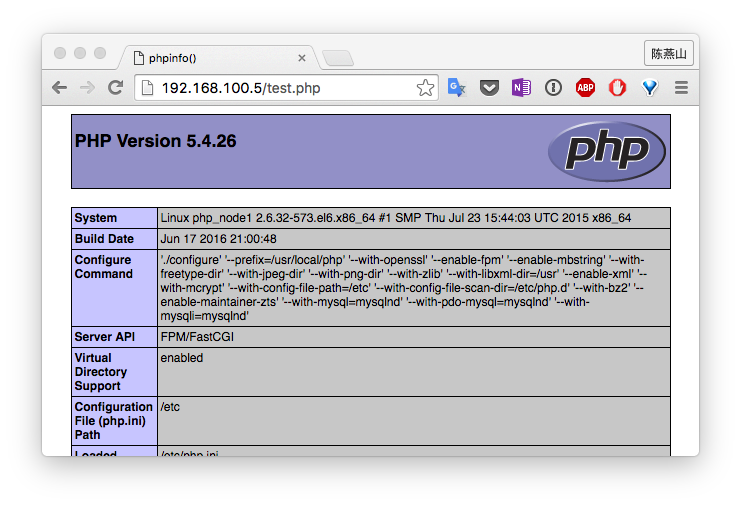The height and width of the screenshot is (506, 741).
Task: Click the System row label
Action: coord(95,218)
